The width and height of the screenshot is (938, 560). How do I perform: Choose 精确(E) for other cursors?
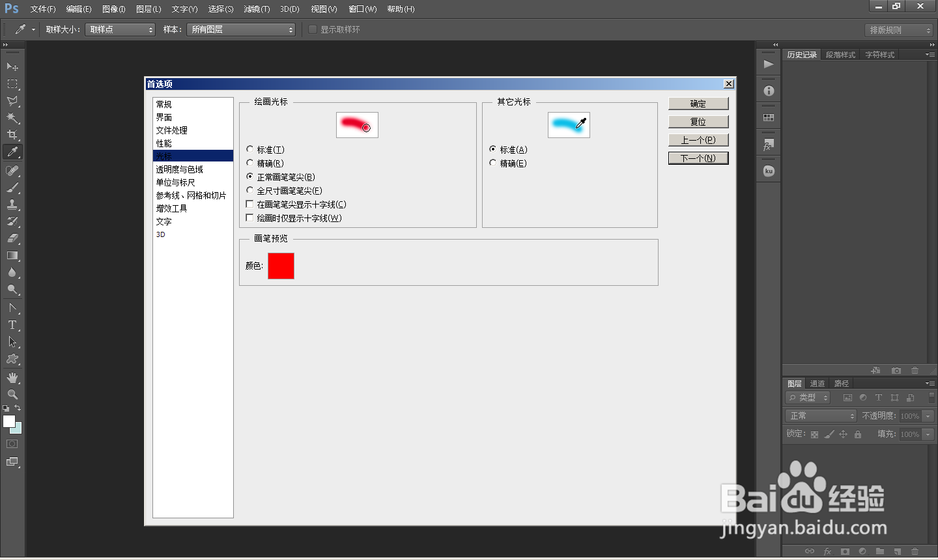(508, 163)
